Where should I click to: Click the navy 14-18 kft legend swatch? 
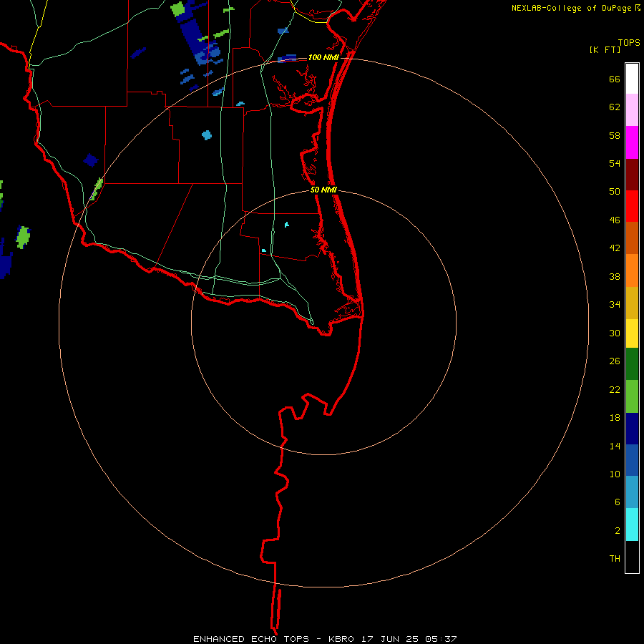click(632, 429)
